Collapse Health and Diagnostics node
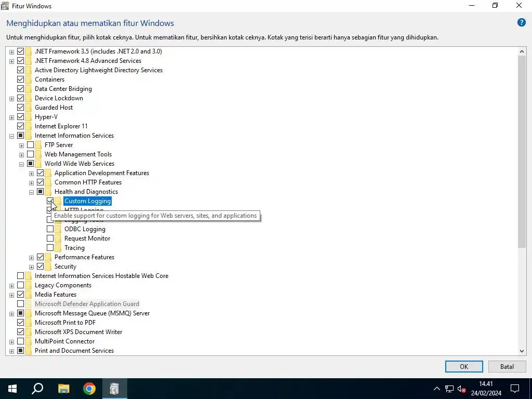 [31, 192]
